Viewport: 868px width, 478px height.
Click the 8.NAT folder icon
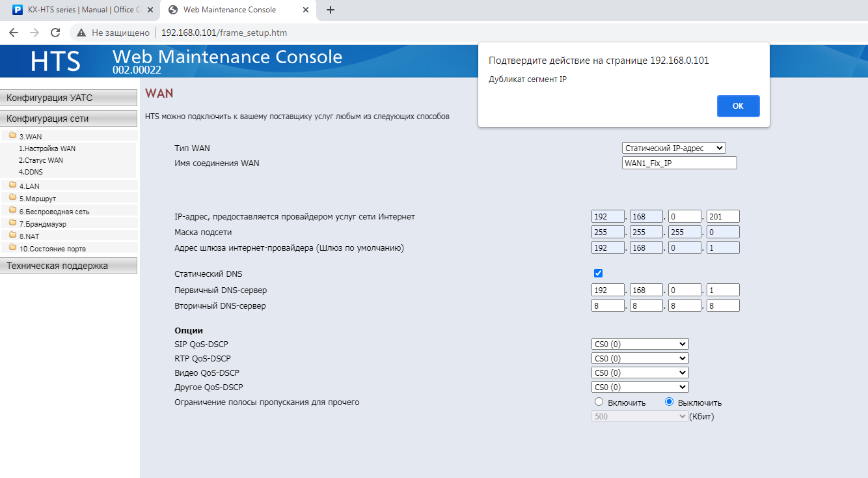tap(13, 235)
